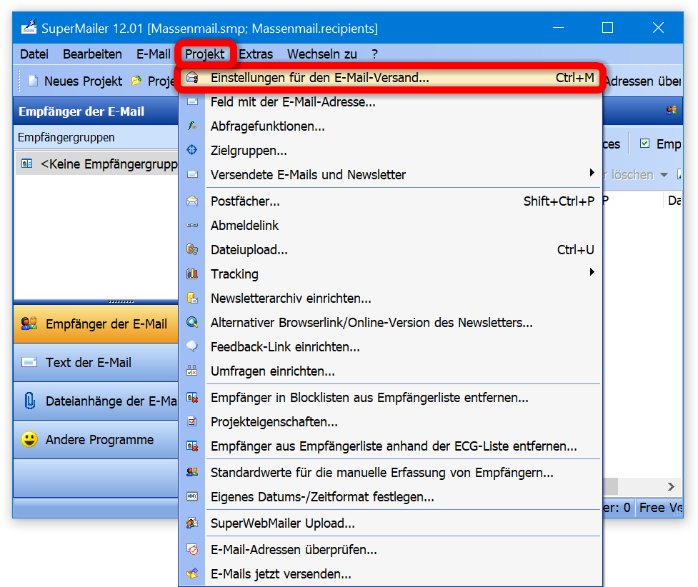Click the Neues Projekt toolbar button
The height and width of the screenshot is (587, 698).
pos(75,81)
